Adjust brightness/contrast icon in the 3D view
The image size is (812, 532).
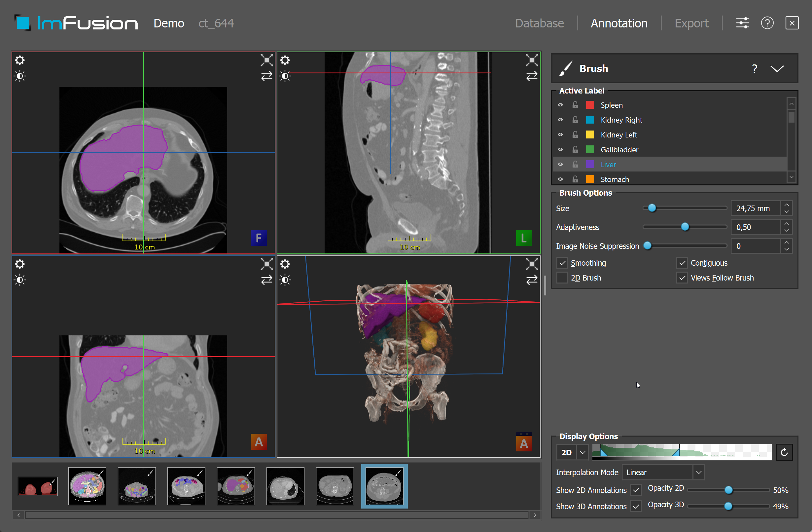point(285,280)
